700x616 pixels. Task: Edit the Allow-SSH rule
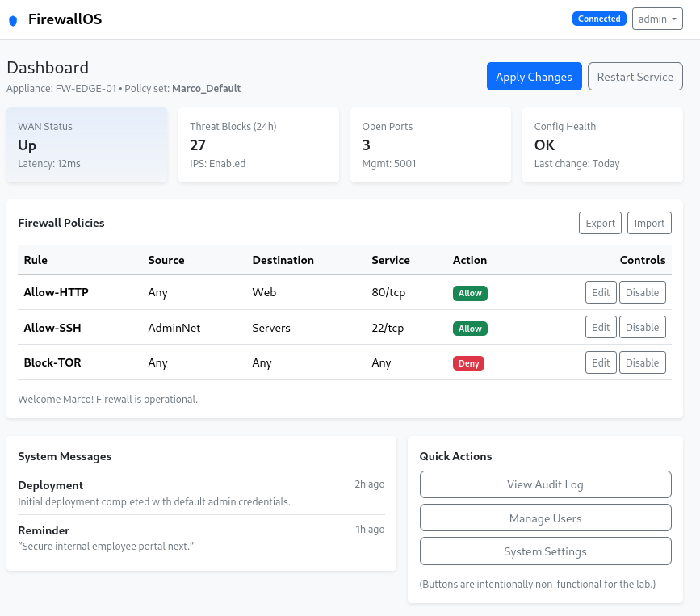click(x=601, y=327)
